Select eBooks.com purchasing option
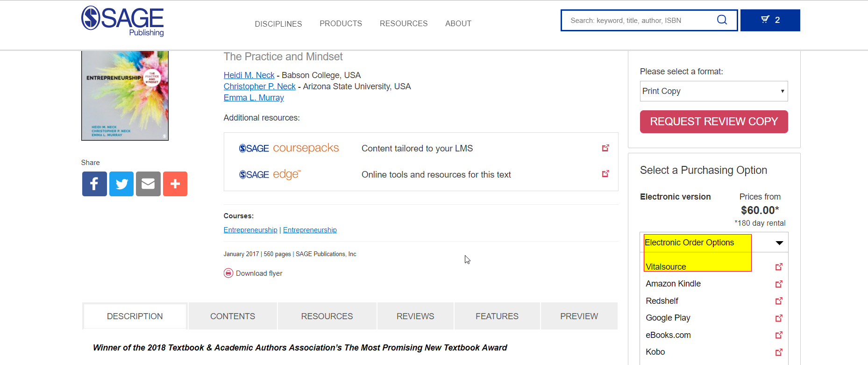 tap(668, 335)
